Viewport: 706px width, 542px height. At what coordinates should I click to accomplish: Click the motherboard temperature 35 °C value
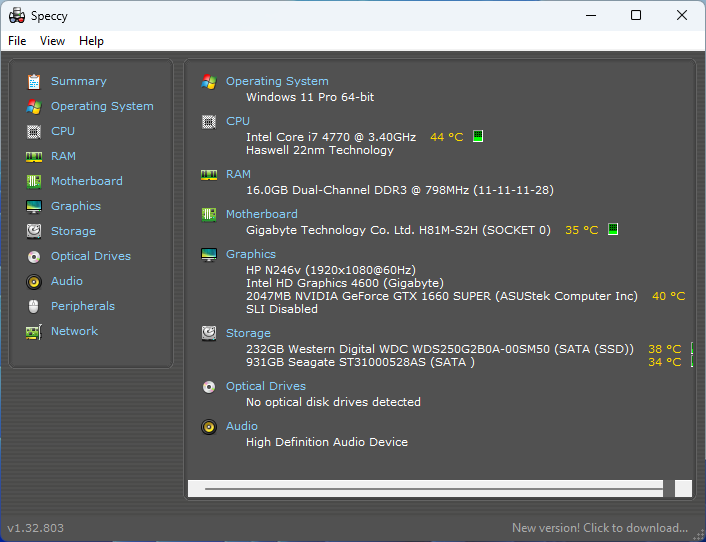582,230
